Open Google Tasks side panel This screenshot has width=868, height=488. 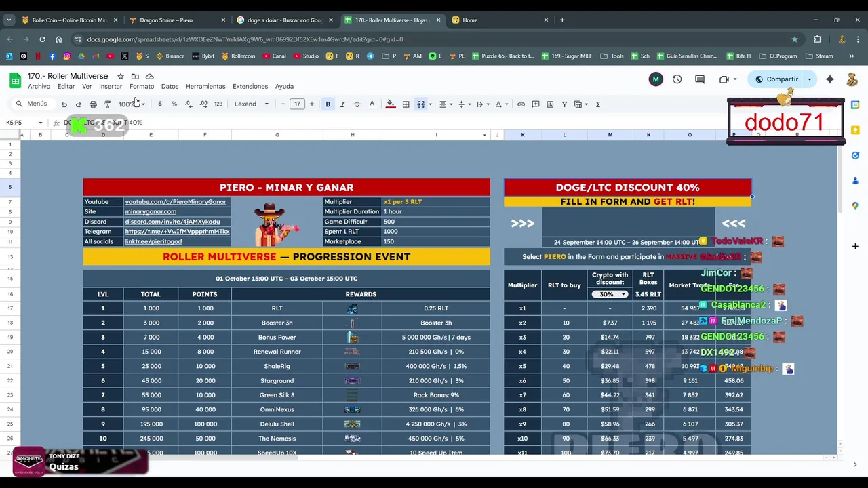(855, 155)
